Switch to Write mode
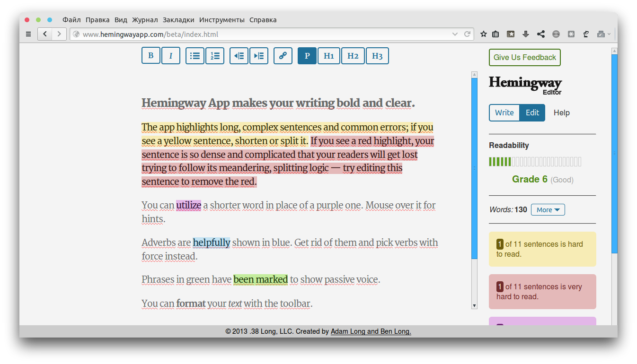This screenshot has height=364, width=637. click(x=504, y=113)
